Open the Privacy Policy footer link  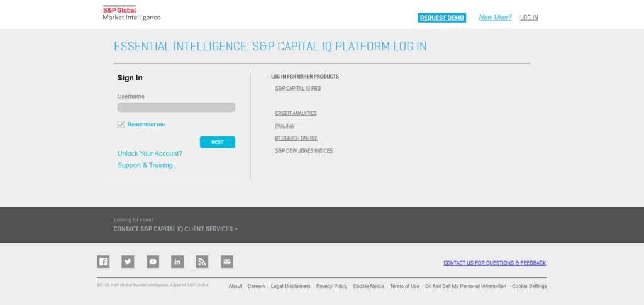click(x=332, y=286)
